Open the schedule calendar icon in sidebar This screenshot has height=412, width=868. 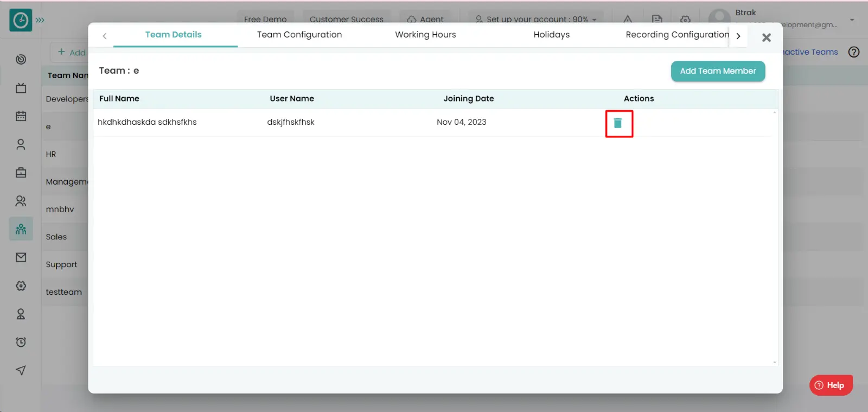[x=21, y=116]
